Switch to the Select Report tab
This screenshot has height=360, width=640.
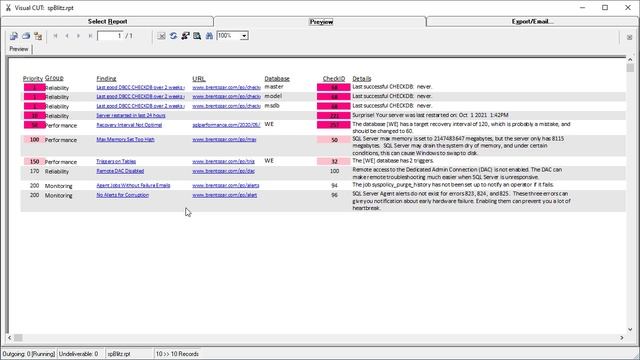click(107, 21)
